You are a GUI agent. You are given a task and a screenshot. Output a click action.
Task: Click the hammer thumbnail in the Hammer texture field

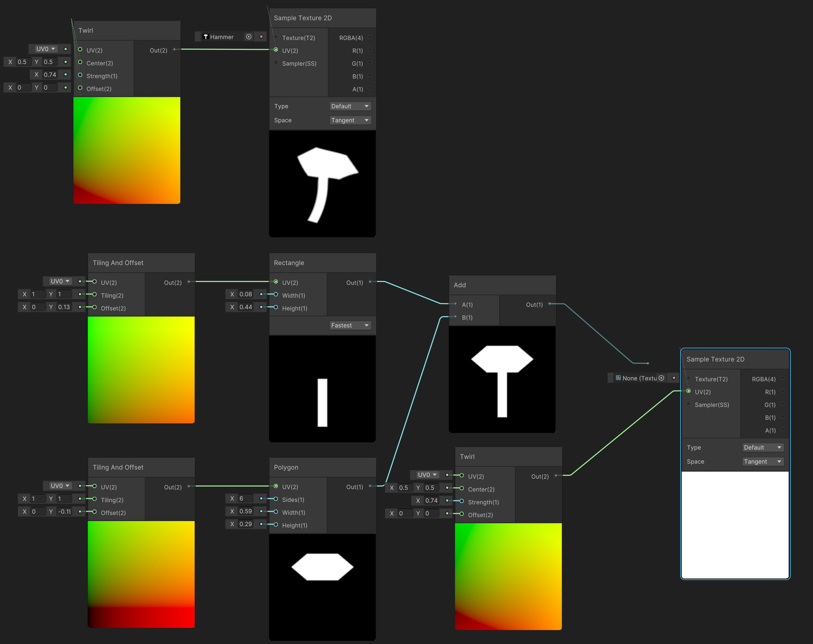[206, 37]
